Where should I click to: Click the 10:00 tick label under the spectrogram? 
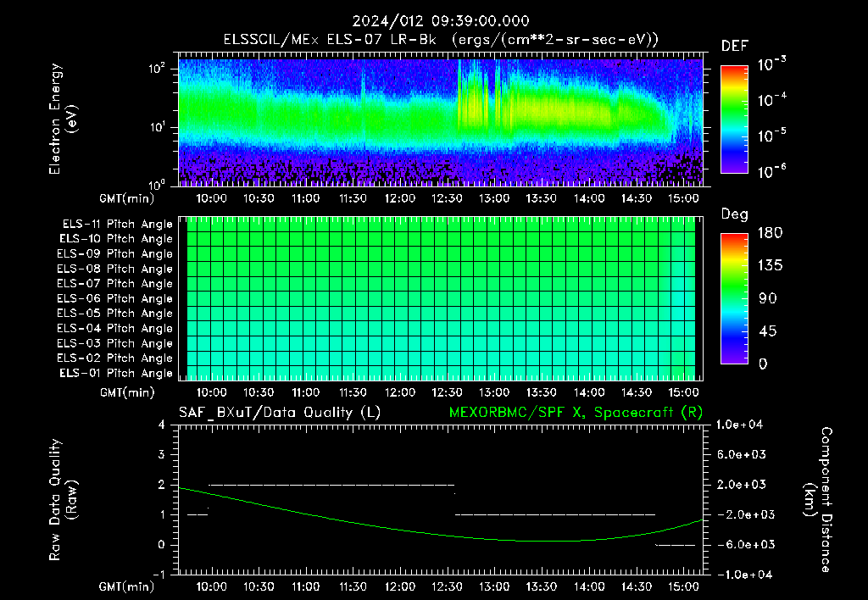(x=211, y=198)
